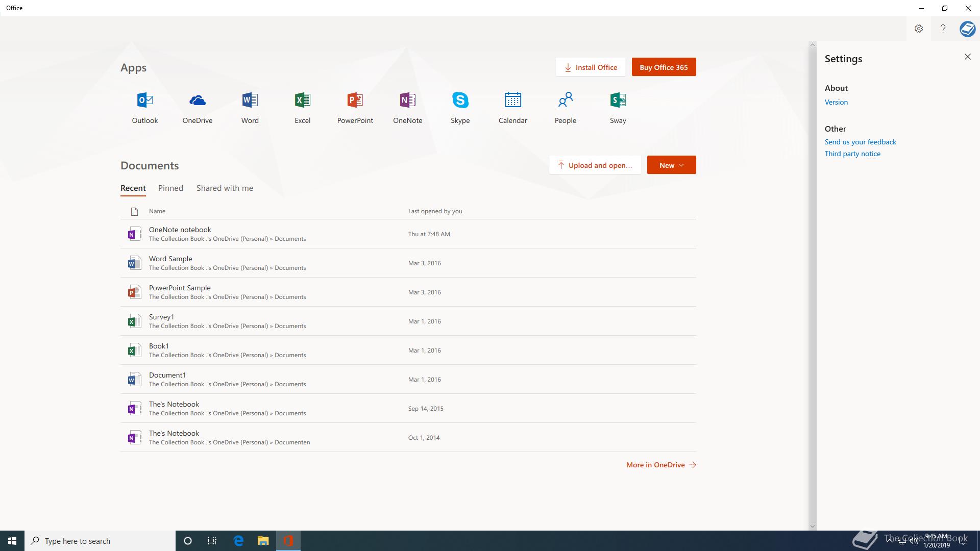The image size is (980, 551).
Task: Click the notebook icon dated Sep 14, 2015
Action: [134, 408]
